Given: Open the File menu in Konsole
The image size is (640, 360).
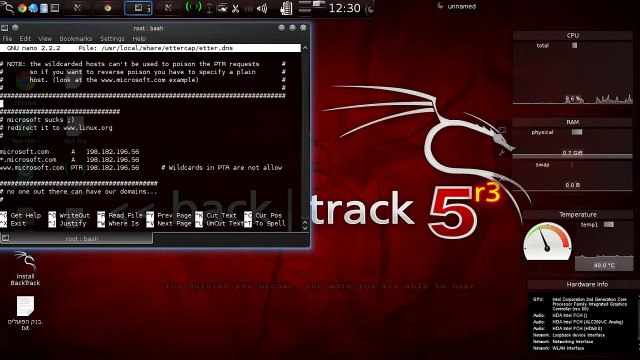Looking at the screenshot, I should [7, 38].
